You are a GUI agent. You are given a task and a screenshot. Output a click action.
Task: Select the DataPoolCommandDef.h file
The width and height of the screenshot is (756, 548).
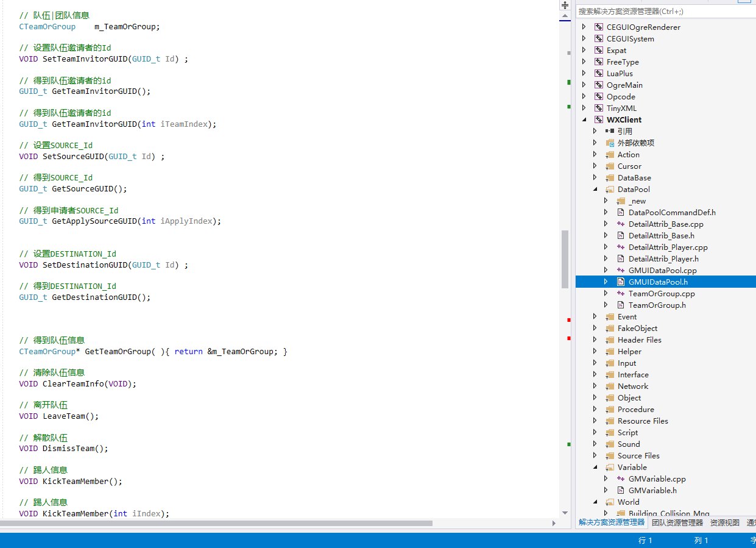click(671, 213)
